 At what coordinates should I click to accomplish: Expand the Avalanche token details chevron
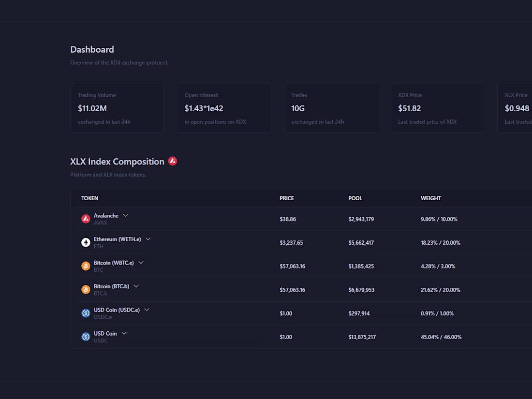pyautogui.click(x=125, y=215)
